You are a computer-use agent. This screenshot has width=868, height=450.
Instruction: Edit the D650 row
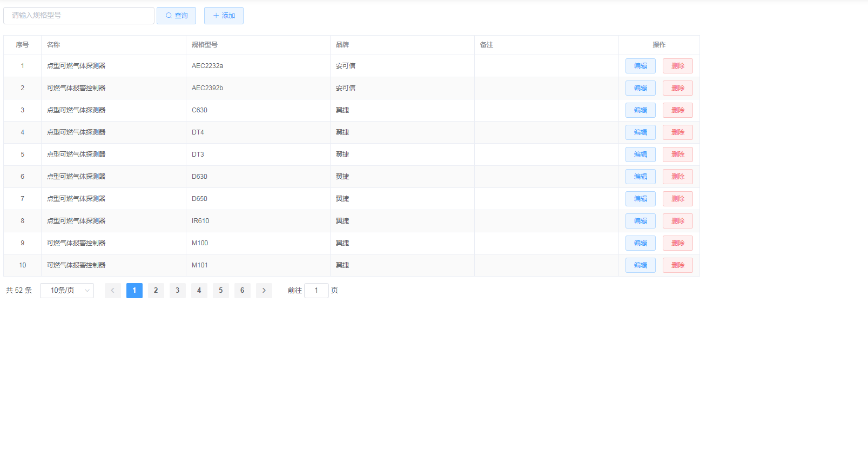640,199
